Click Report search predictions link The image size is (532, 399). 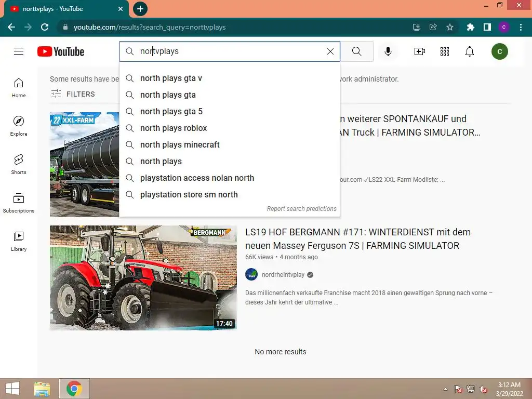[301, 209]
